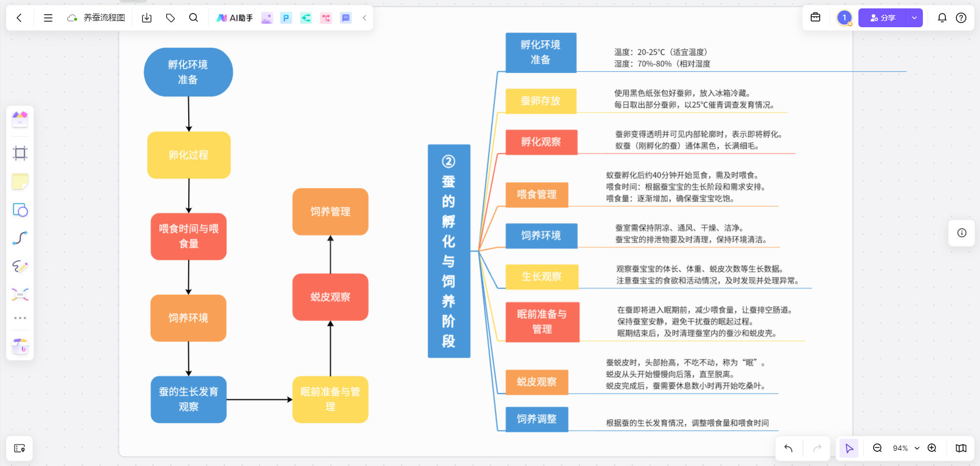
Task: Select the frame tool
Action: tap(20, 153)
